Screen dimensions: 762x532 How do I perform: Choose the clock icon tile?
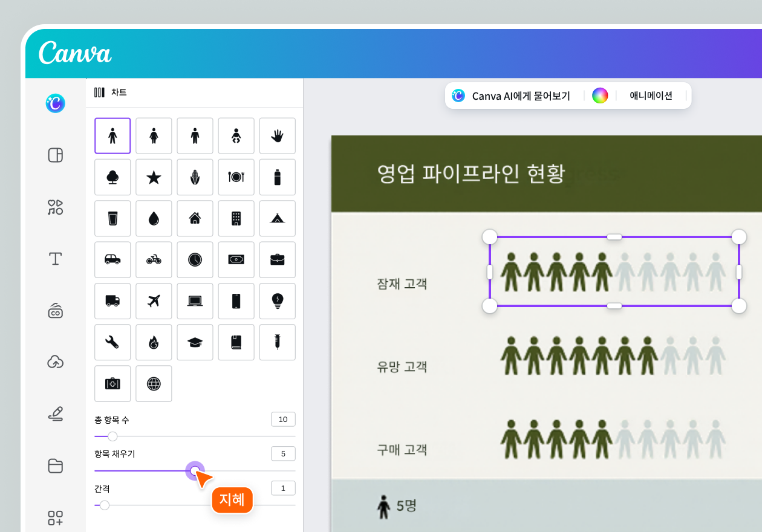195,259
